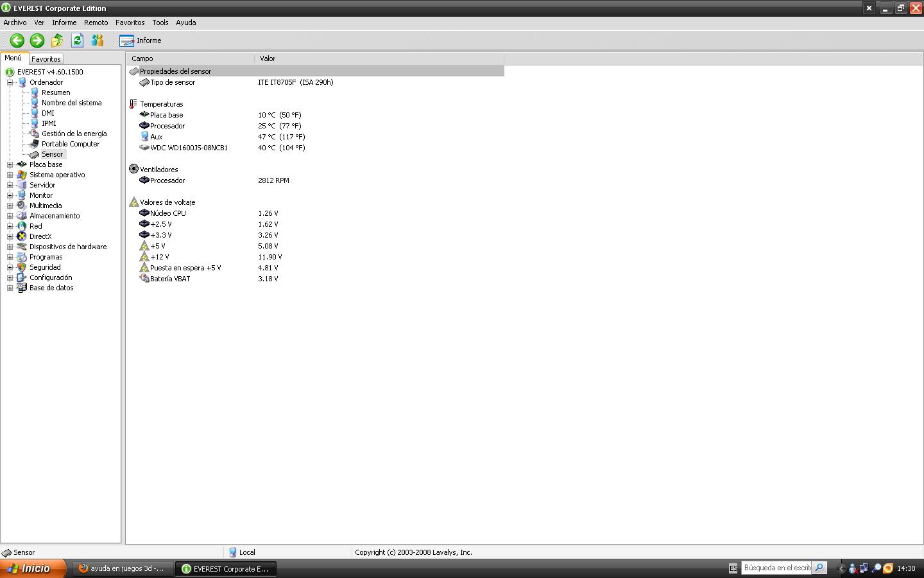
Task: Open the Ayuda menu
Action: click(x=186, y=22)
